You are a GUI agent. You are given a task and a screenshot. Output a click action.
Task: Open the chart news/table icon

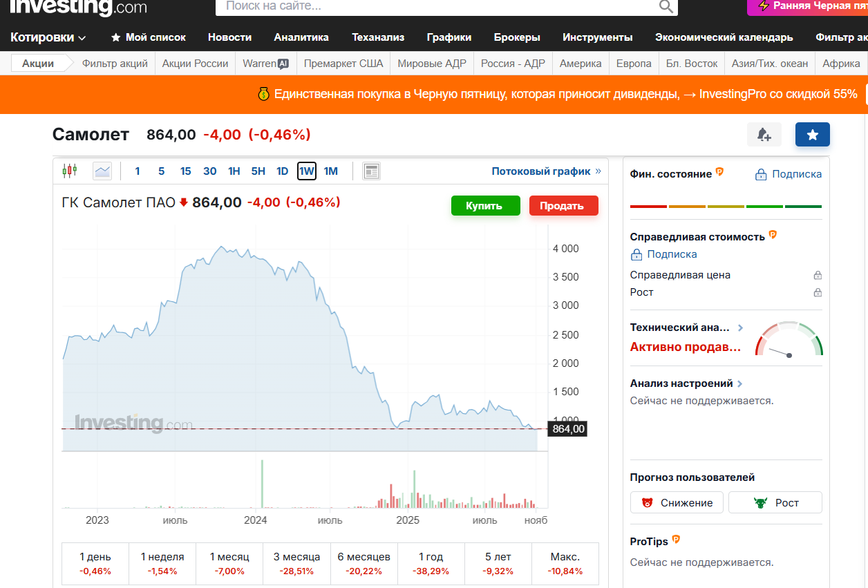pyautogui.click(x=372, y=171)
